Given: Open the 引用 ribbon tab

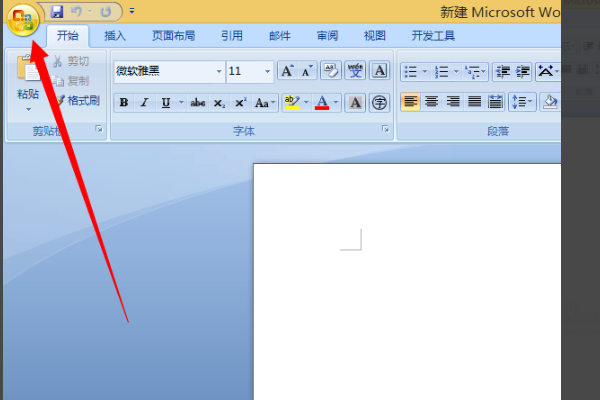Looking at the screenshot, I should pos(232,36).
